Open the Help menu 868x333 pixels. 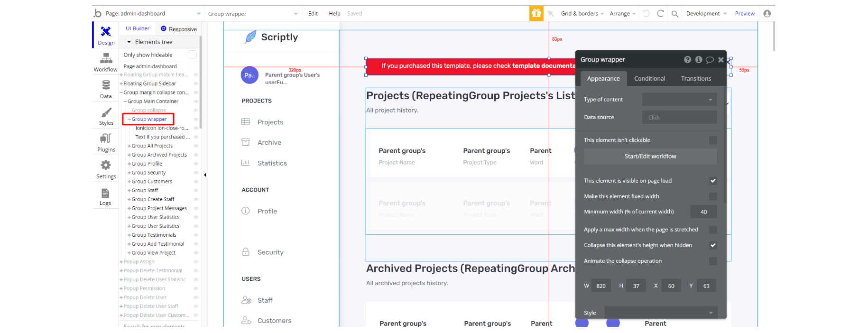click(334, 14)
